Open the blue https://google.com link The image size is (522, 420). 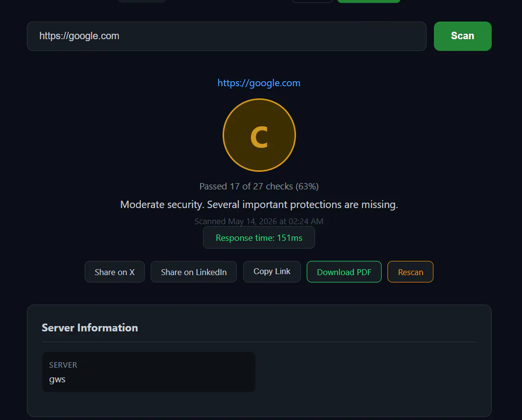tap(259, 83)
